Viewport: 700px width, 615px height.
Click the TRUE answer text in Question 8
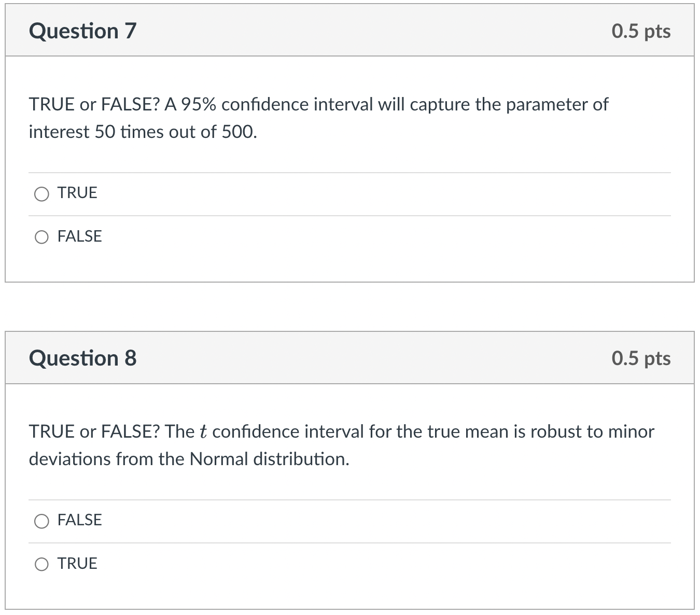(x=76, y=563)
